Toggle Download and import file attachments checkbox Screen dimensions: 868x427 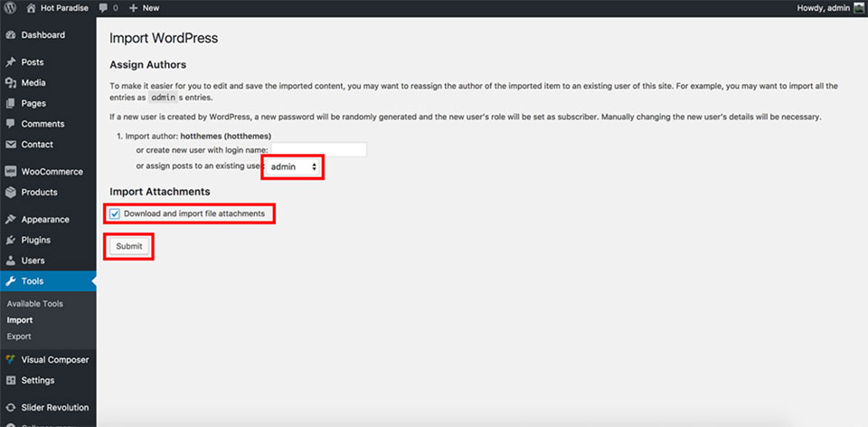(115, 213)
